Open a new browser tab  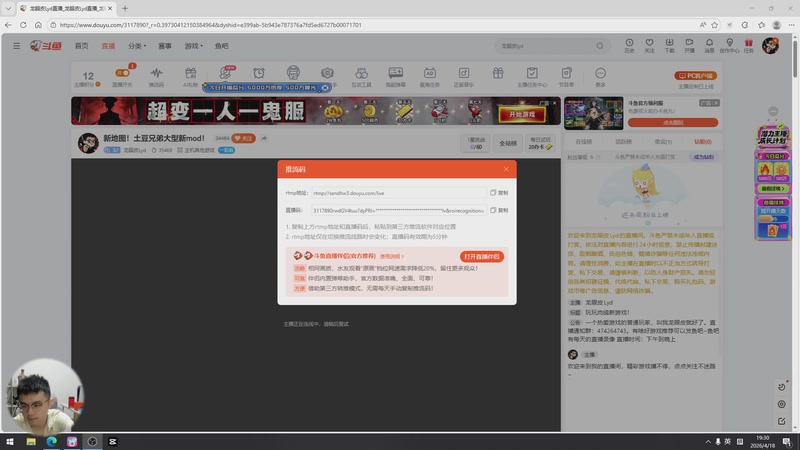tap(124, 8)
